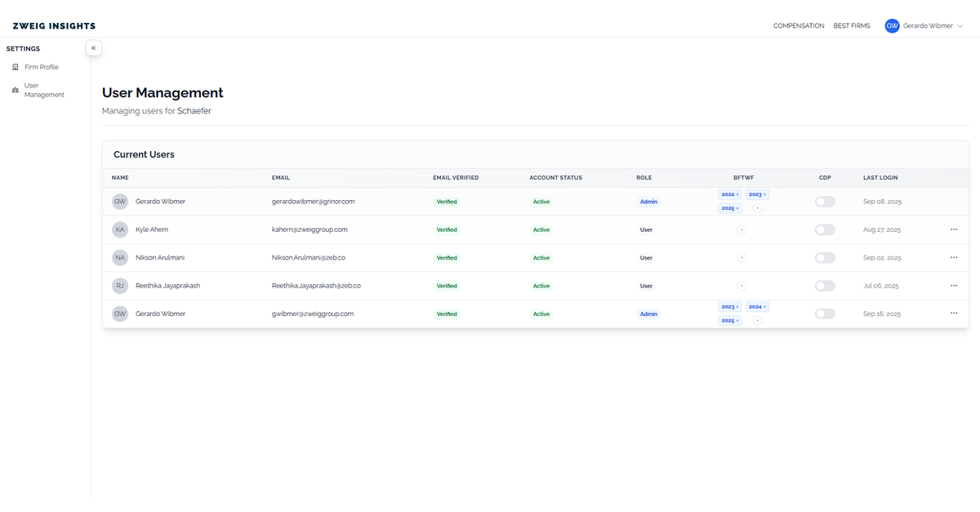The image size is (980, 512).
Task: Click the plus icon to add Kyle Ahern a BFTWF year
Action: pos(742,229)
